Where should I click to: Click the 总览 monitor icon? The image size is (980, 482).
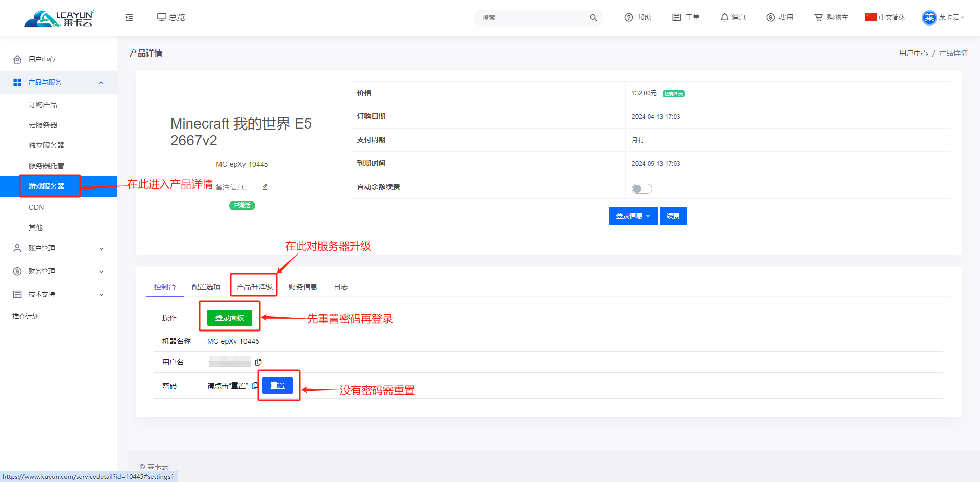tap(162, 17)
